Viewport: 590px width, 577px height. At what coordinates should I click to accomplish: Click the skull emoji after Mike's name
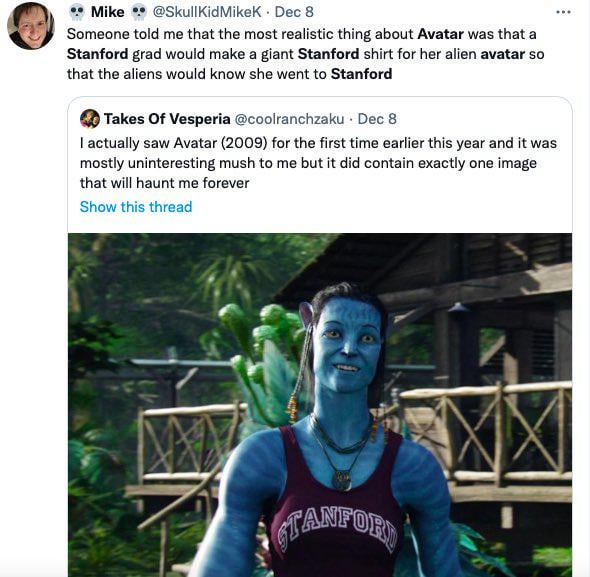[138, 12]
